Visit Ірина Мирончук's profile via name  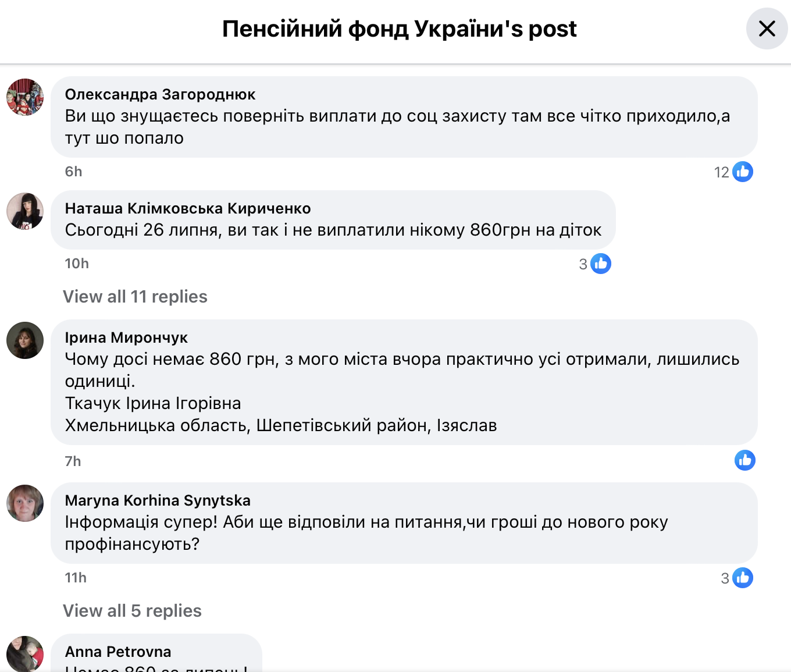pyautogui.click(x=126, y=337)
